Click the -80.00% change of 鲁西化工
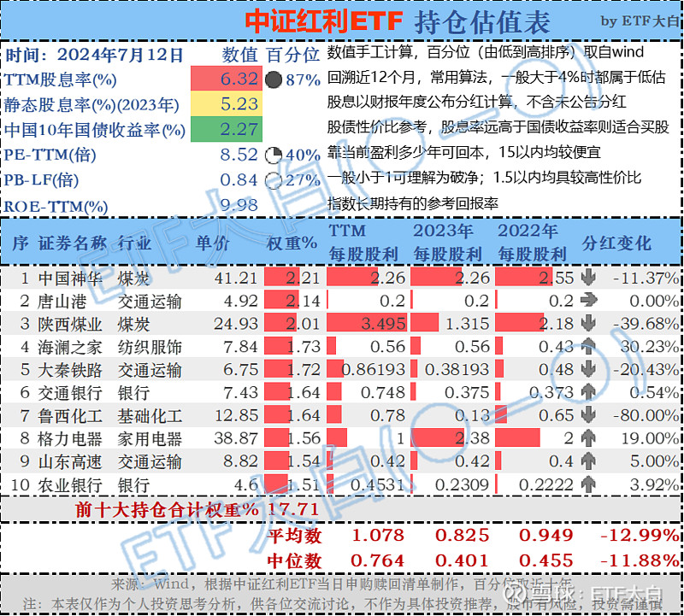Viewport: 684px width, 616px height. (x=646, y=415)
